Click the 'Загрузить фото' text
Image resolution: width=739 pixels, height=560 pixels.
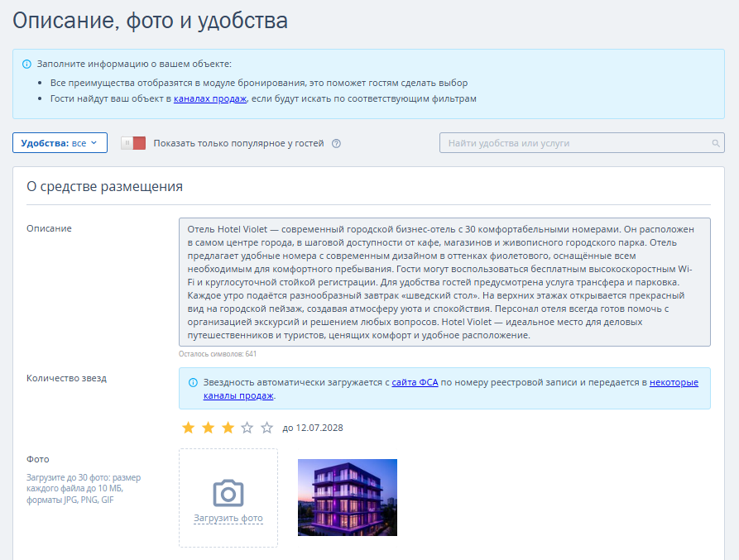point(228,519)
